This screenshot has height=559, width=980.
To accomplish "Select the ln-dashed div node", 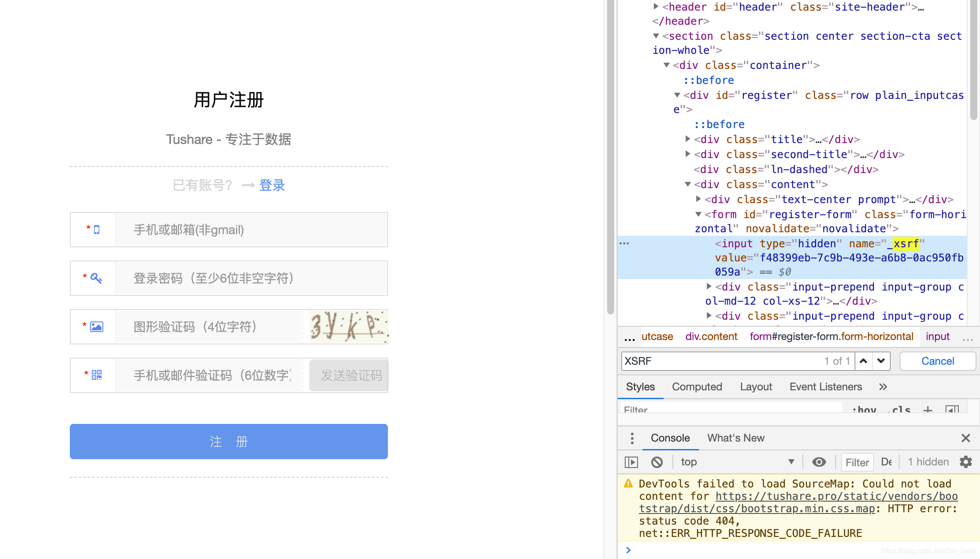I will click(786, 169).
